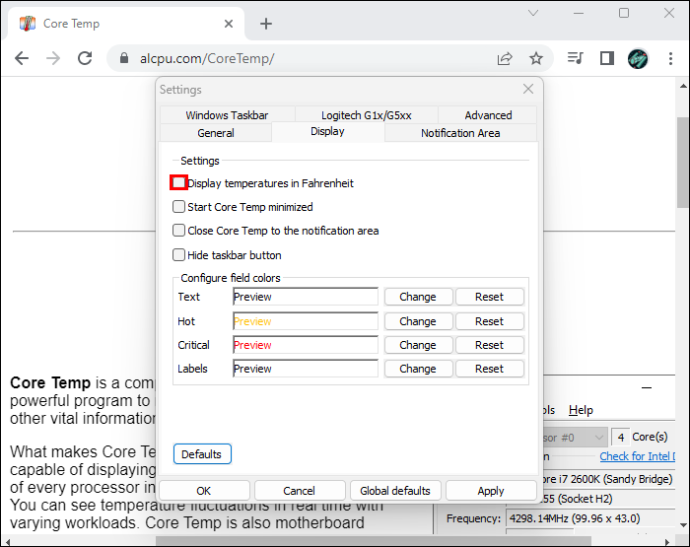Click the Critical color preview field
The image size is (690, 547).
pyautogui.click(x=305, y=345)
